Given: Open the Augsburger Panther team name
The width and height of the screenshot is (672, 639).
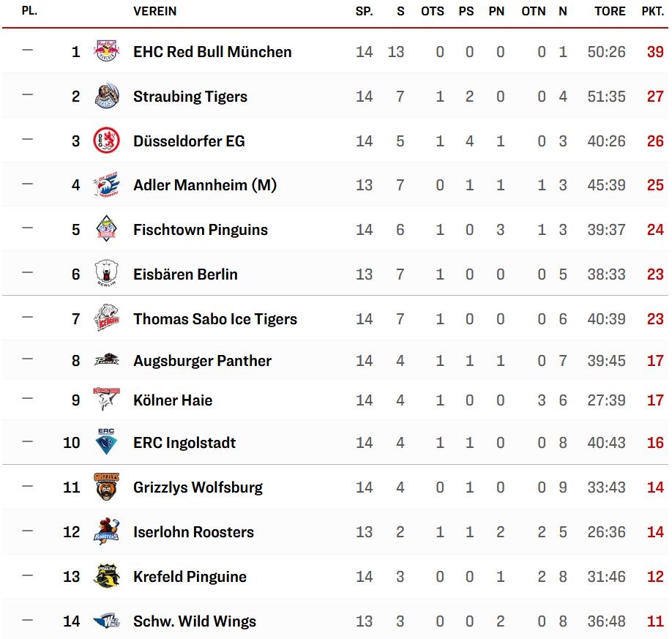Looking at the screenshot, I should (x=202, y=361).
